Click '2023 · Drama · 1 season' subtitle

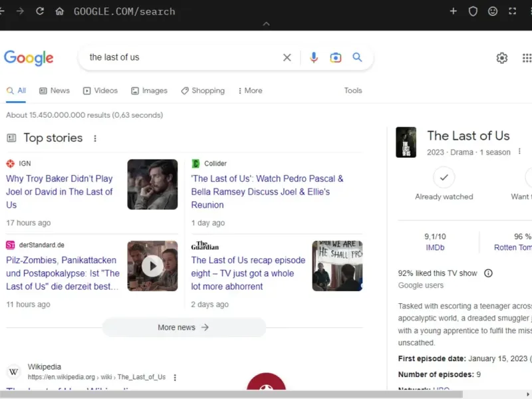coord(469,152)
